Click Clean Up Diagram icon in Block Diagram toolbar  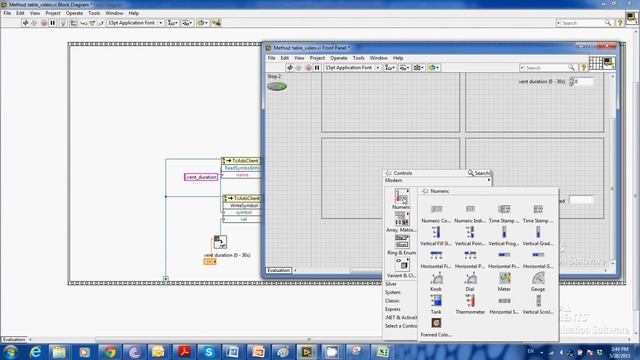(216, 23)
